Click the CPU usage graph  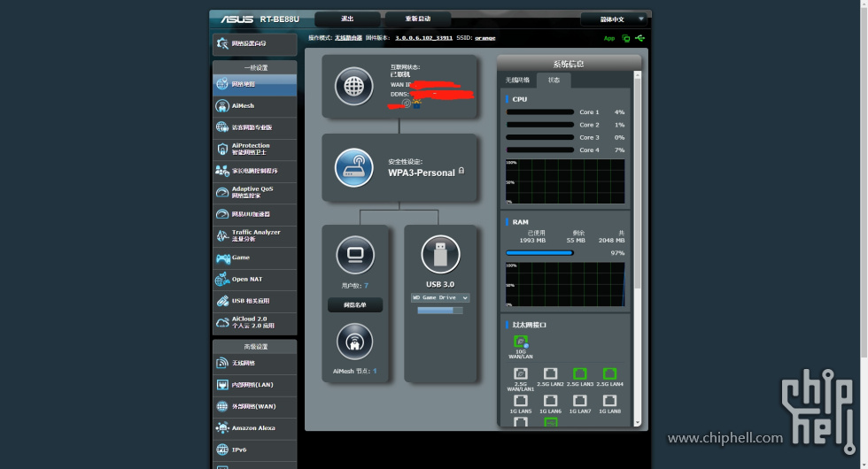coord(565,181)
